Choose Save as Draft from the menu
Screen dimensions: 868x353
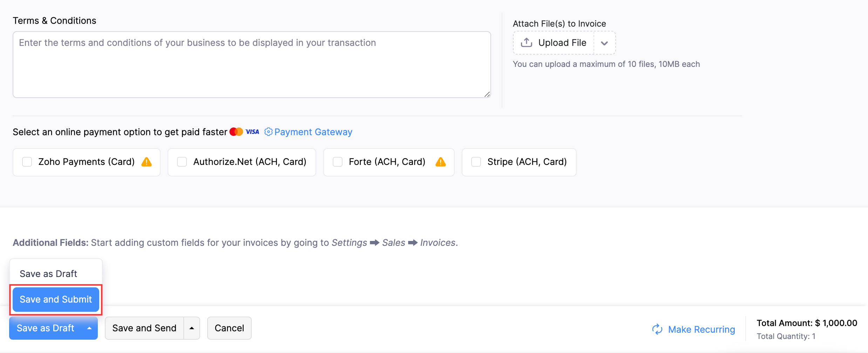pos(48,274)
